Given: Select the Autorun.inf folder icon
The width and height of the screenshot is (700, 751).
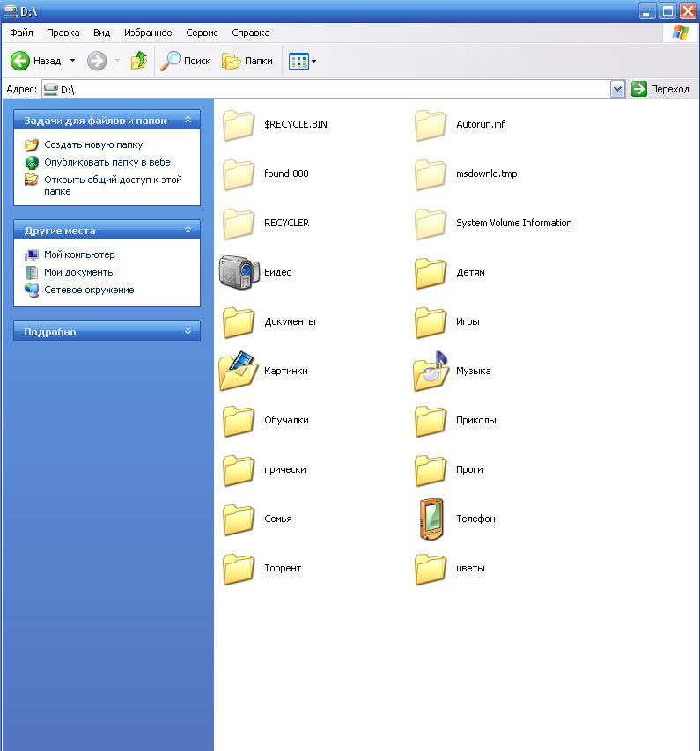Looking at the screenshot, I should [x=431, y=126].
